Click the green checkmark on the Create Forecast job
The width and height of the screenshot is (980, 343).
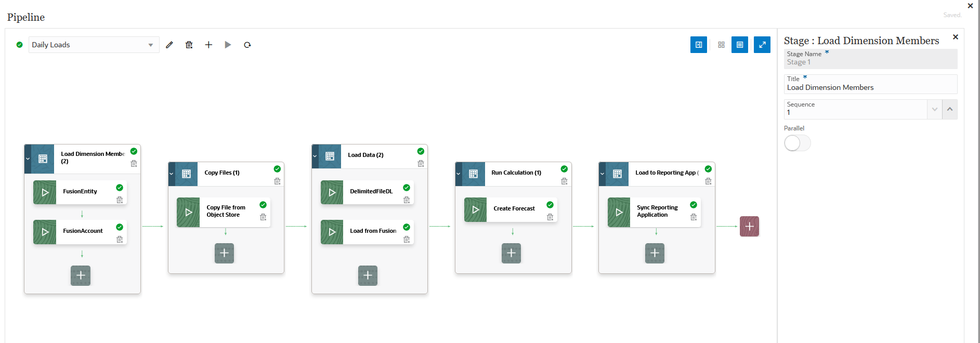(550, 205)
